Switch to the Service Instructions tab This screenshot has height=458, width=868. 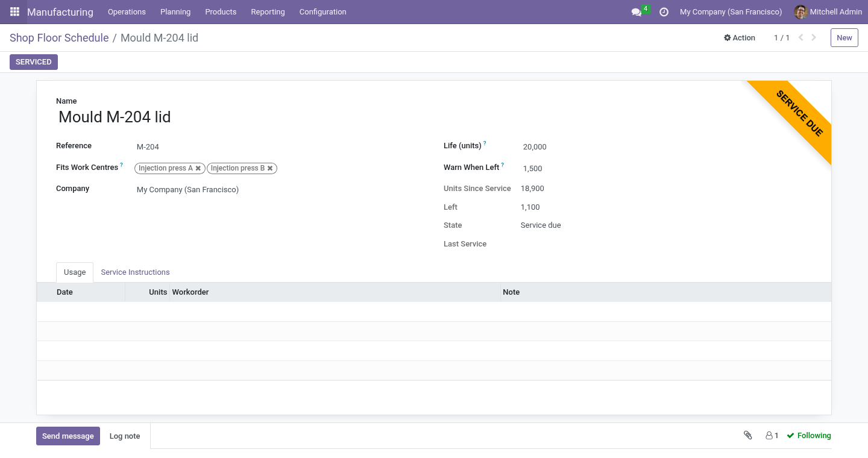coord(135,272)
